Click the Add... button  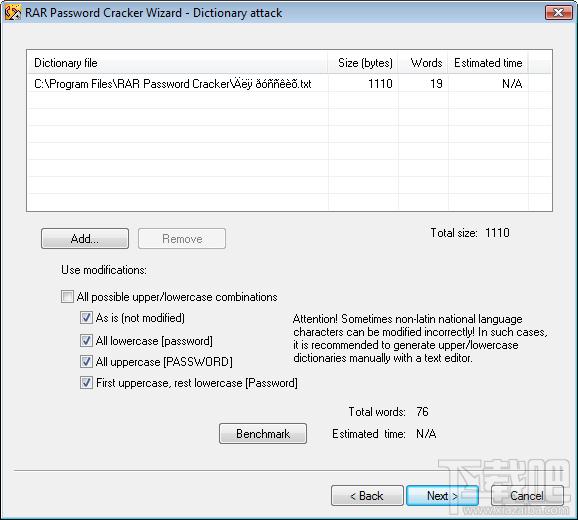click(x=85, y=238)
